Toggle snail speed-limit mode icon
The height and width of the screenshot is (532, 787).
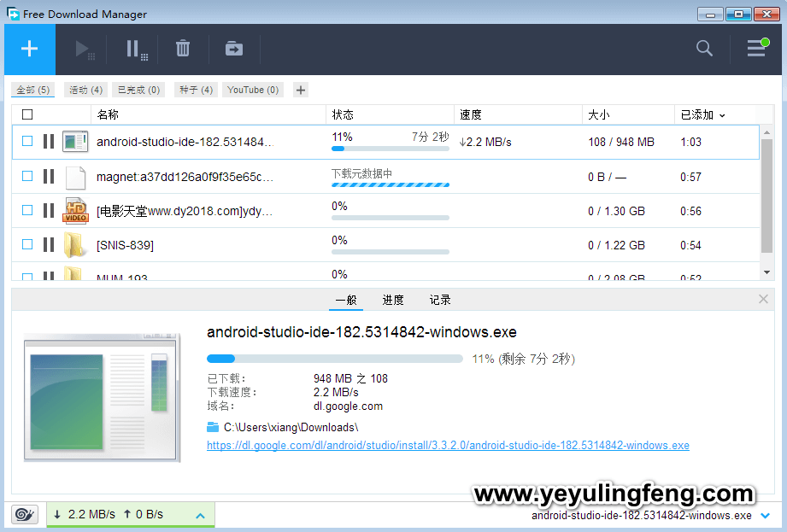click(x=25, y=514)
